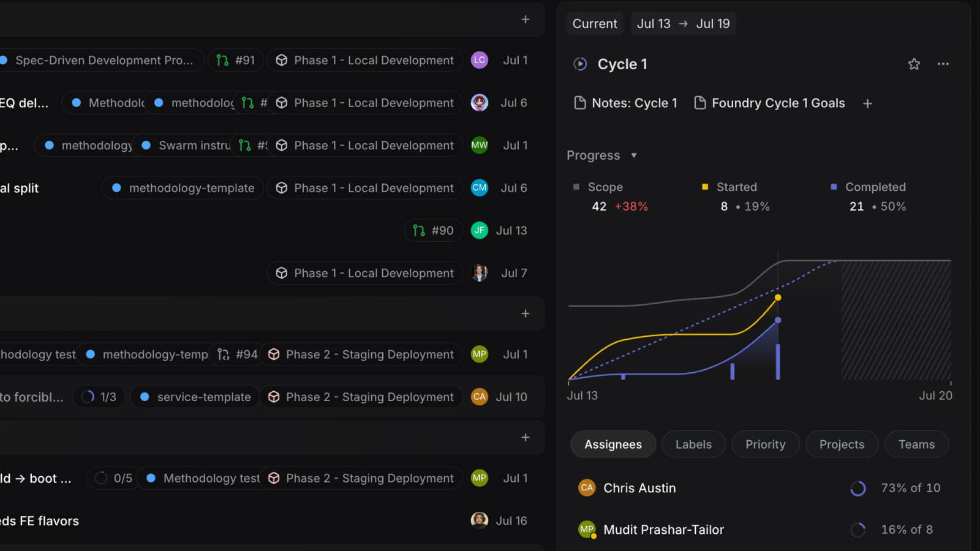This screenshot has width=980, height=551.
Task: Open pull request #94
Action: tap(238, 354)
